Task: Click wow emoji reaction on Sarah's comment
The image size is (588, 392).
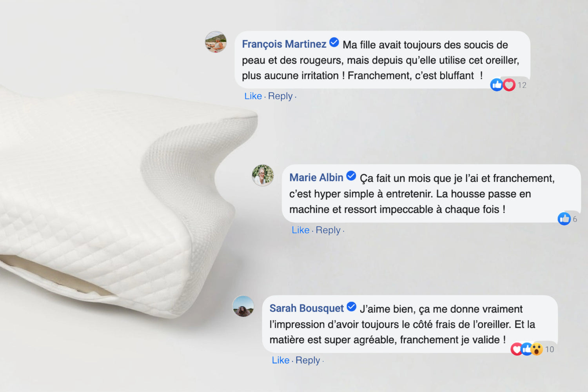Action: click(x=537, y=349)
